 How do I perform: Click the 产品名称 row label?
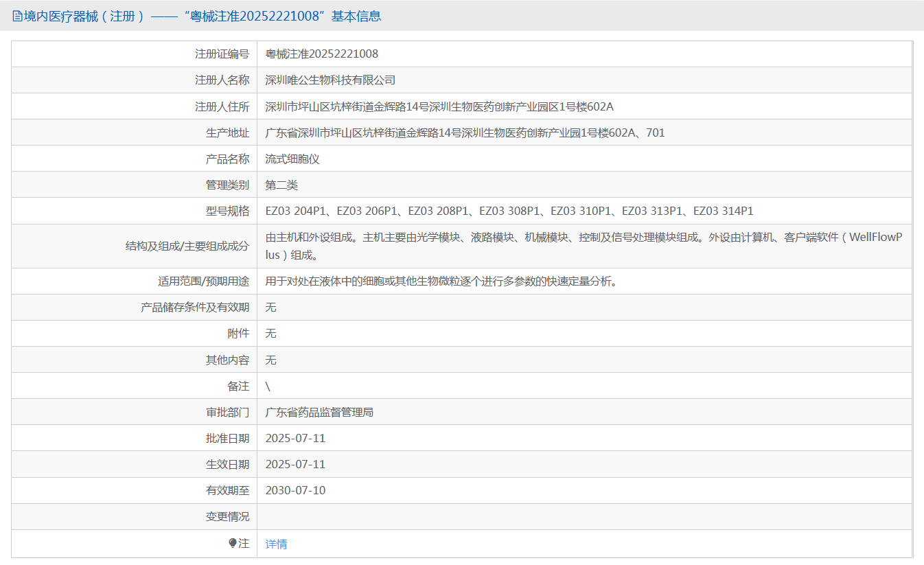pyautogui.click(x=227, y=159)
